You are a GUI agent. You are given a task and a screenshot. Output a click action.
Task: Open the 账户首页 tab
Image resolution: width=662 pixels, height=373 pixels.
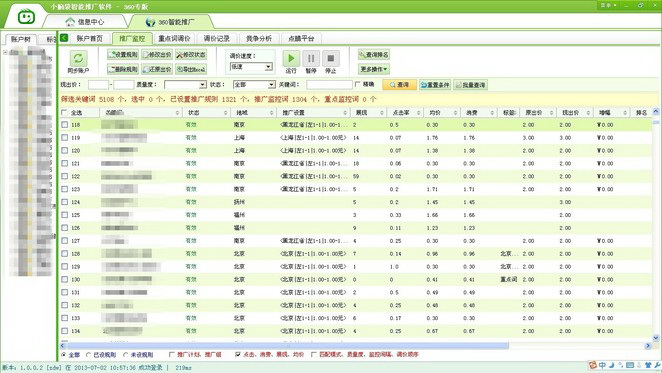[x=90, y=38]
